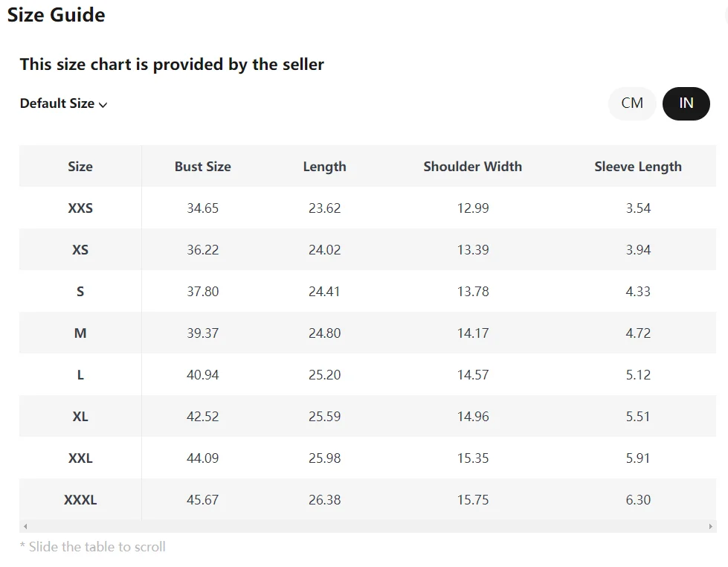Click the 39.37 bust size cell
This screenshot has height=567, width=728.
pyautogui.click(x=202, y=333)
